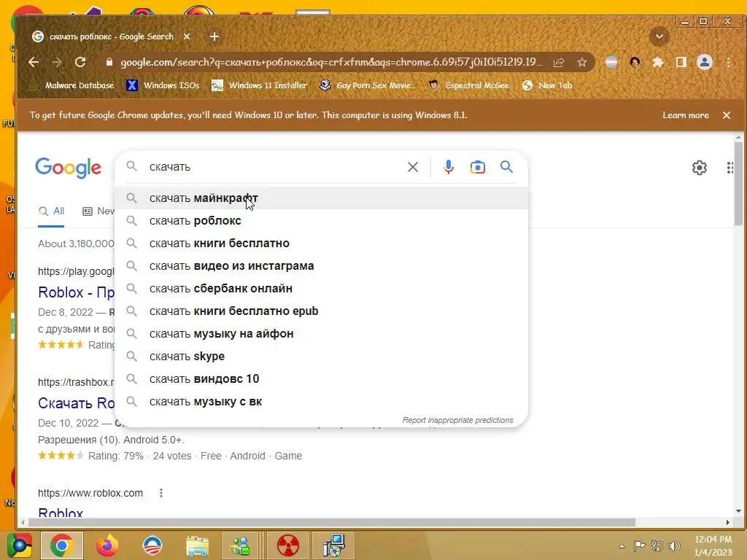Click the search text field containing скачать
Screen dimensions: 747x560
[x=274, y=167]
